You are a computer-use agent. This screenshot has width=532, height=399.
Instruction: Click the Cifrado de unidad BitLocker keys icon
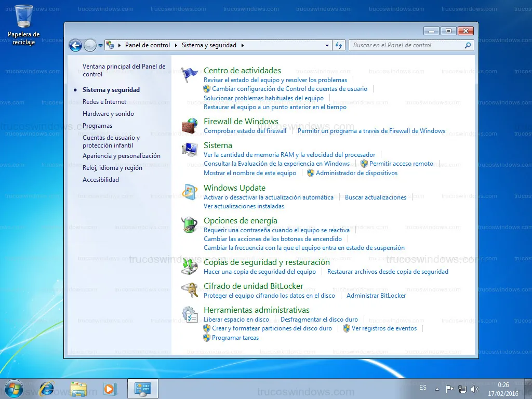(x=190, y=290)
